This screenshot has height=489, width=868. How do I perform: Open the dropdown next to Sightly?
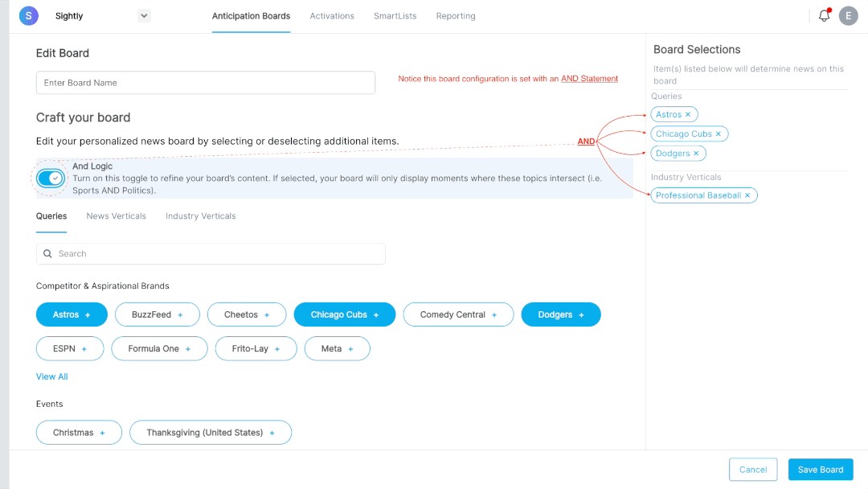pyautogui.click(x=144, y=15)
